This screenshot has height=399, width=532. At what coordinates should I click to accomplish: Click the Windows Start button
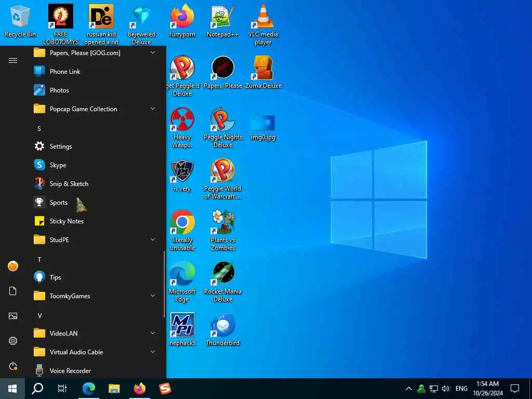12,389
